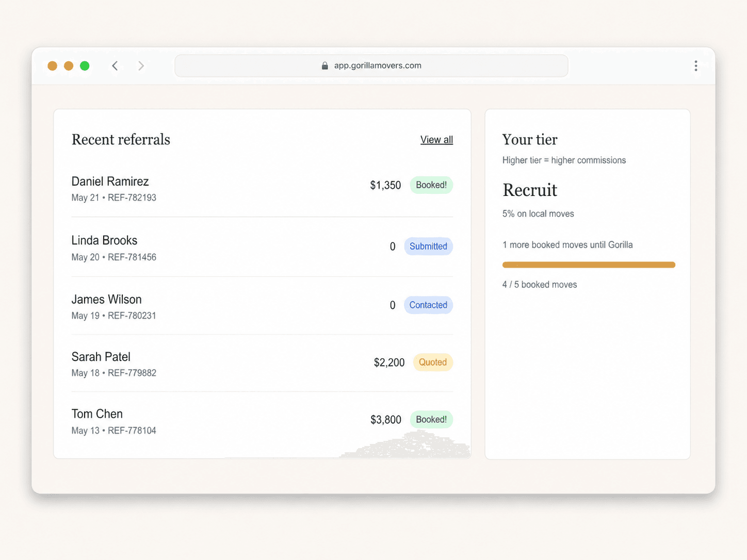Click the Your tier heading
The image size is (747, 560).
coord(530,140)
